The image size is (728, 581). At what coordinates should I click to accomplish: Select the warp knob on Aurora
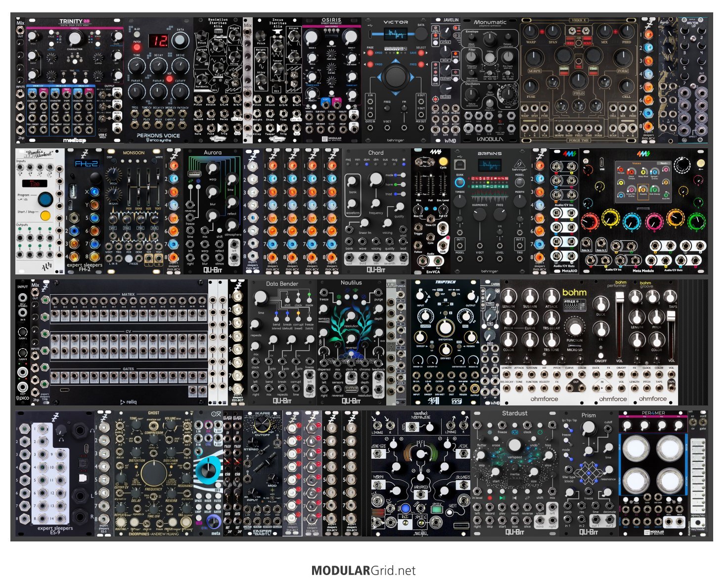point(212,169)
